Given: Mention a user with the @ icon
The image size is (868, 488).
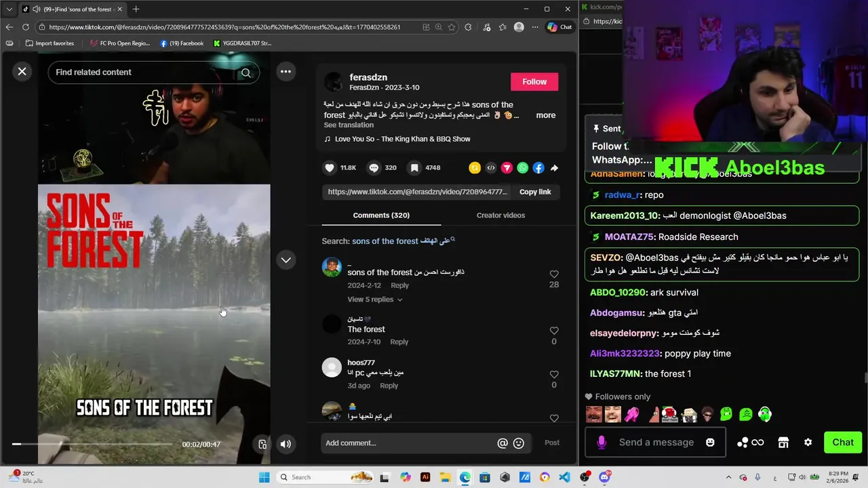Looking at the screenshot, I should pos(502,443).
